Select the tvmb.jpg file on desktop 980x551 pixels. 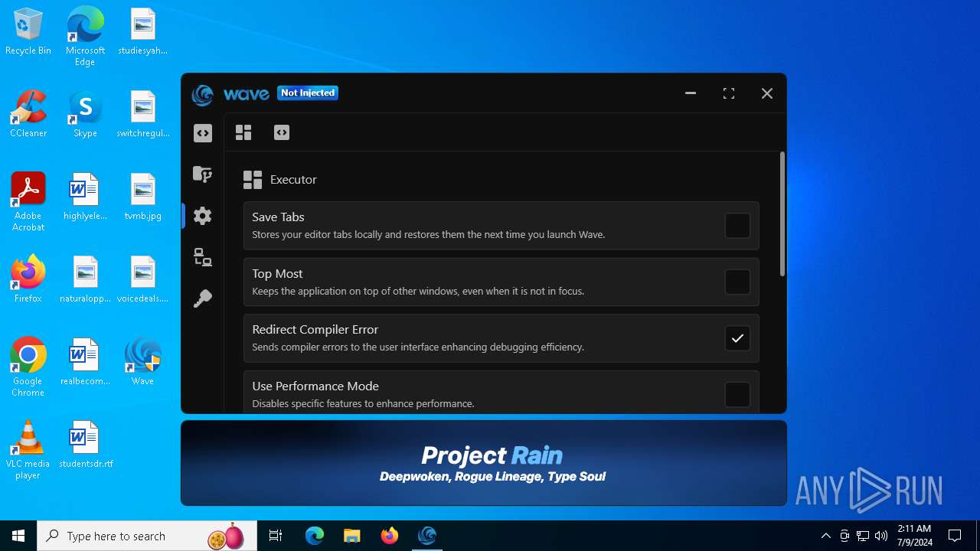[x=142, y=197]
